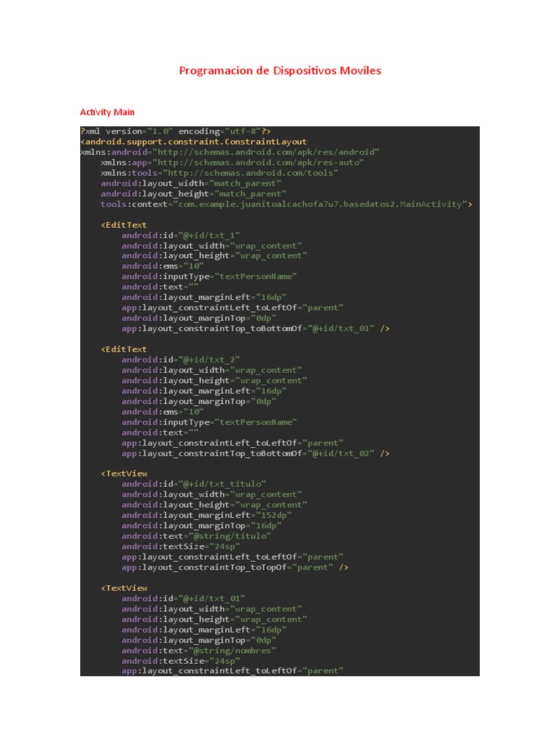The width and height of the screenshot is (560, 747).
Task: Click the EditText tag above the txt_2 id
Action: pyautogui.click(x=124, y=349)
